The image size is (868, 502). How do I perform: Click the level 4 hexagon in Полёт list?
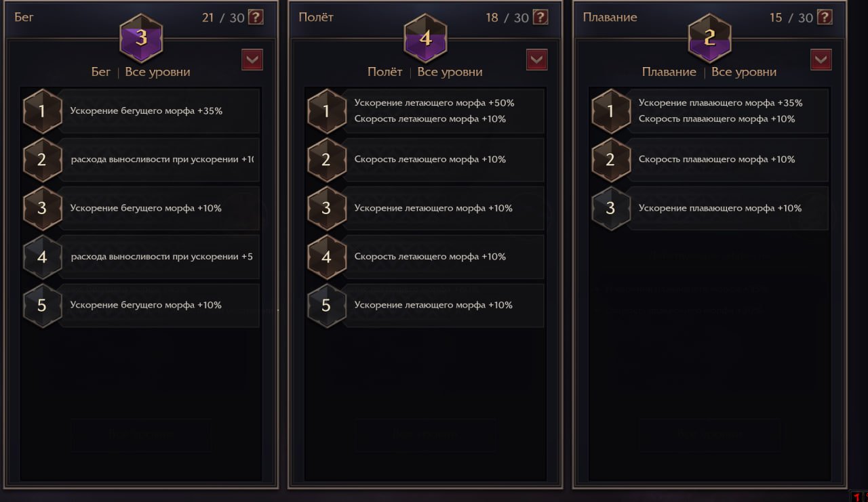tap(326, 257)
